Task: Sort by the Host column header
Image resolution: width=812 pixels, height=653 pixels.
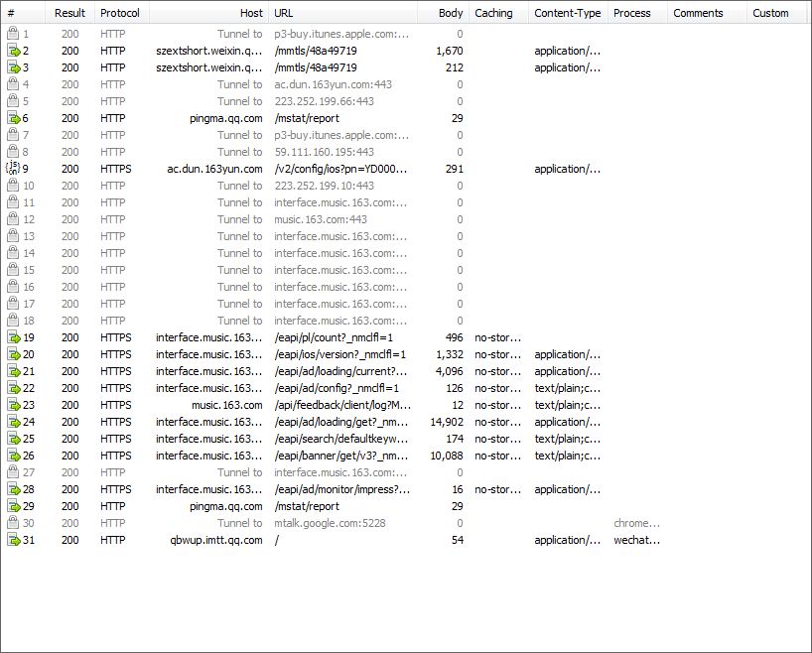Action: pos(208,13)
